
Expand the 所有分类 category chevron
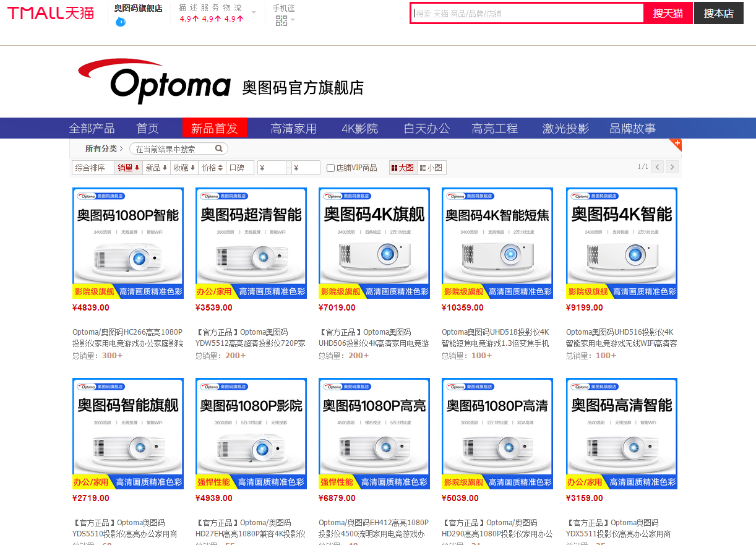(x=121, y=148)
